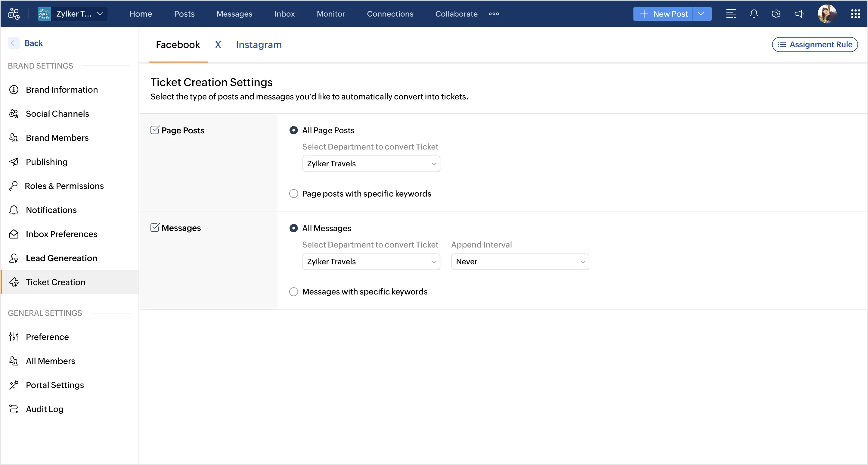Click the Brand Members people icon

point(14,138)
